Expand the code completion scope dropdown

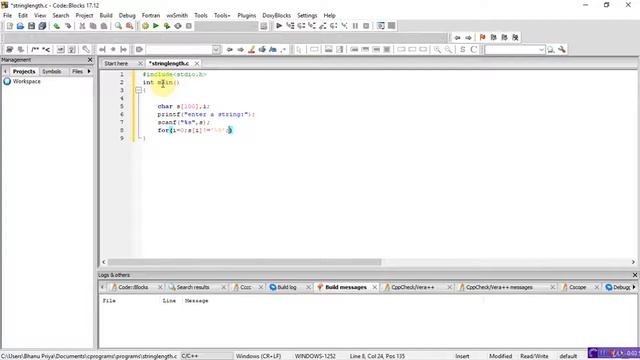click(216, 50)
